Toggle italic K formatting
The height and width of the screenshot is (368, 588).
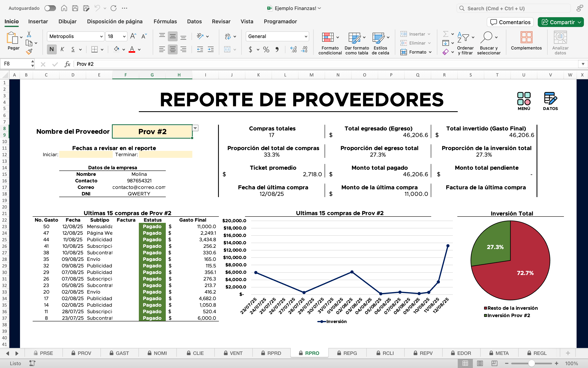point(62,49)
